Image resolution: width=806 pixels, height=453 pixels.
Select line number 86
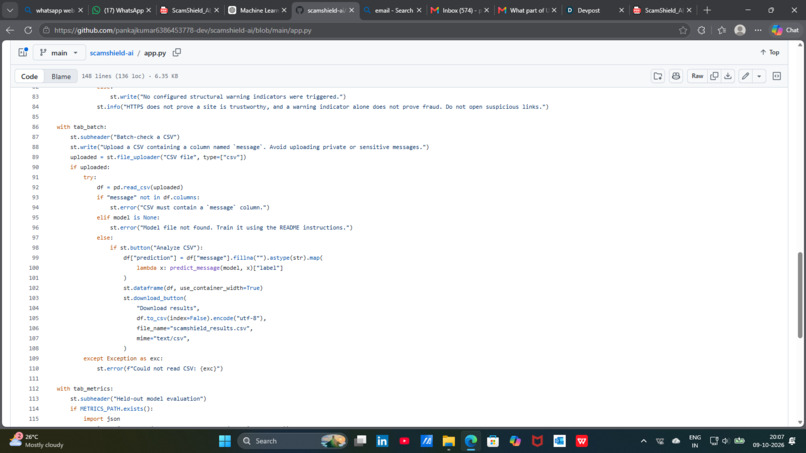[x=35, y=126]
